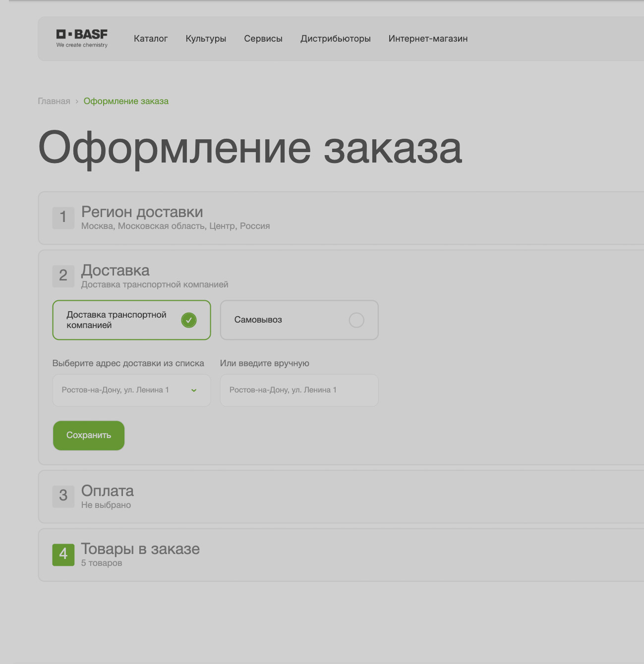Expand the Оплата section
Viewport: 644px width, 664px height.
pos(108,491)
